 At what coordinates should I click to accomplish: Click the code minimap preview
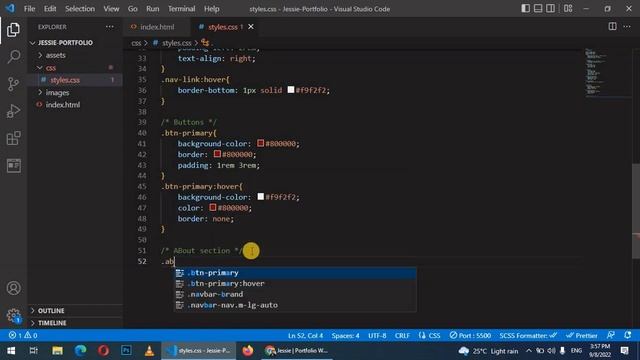tap(607, 73)
